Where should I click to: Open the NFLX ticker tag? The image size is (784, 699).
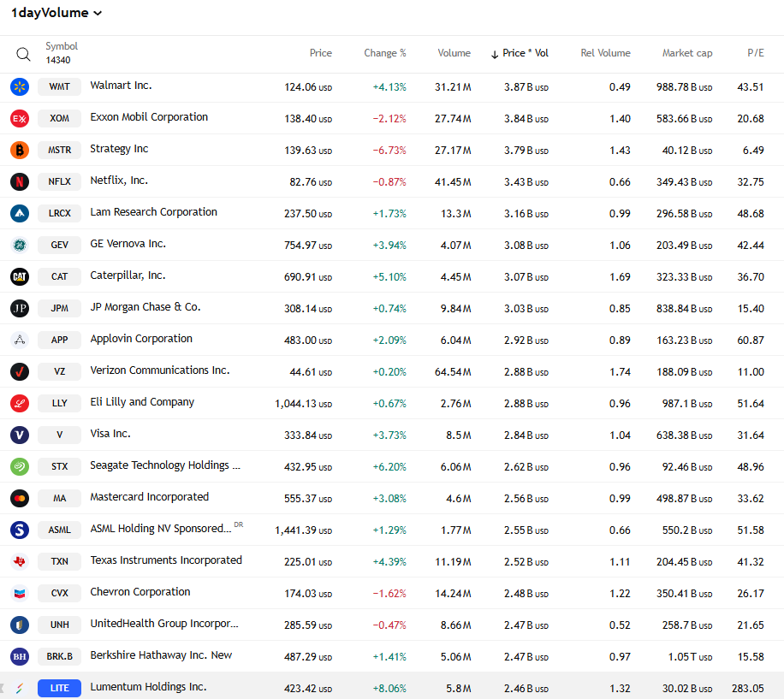click(x=60, y=182)
